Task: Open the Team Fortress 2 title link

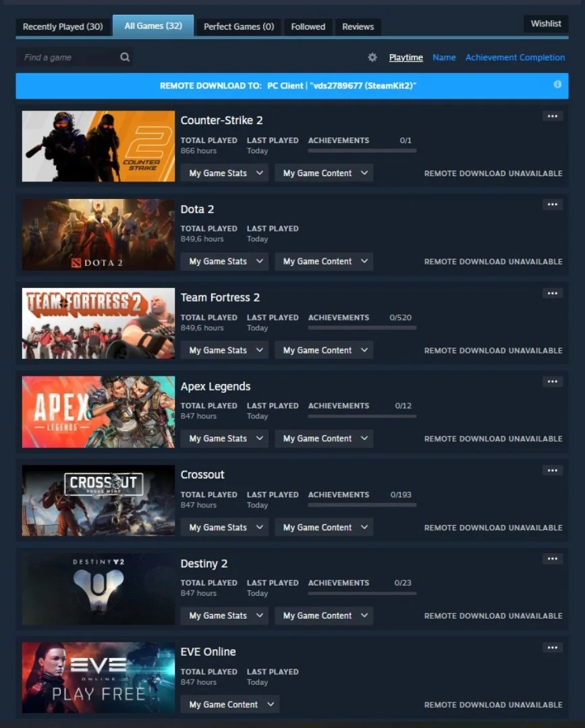Action: tap(220, 298)
